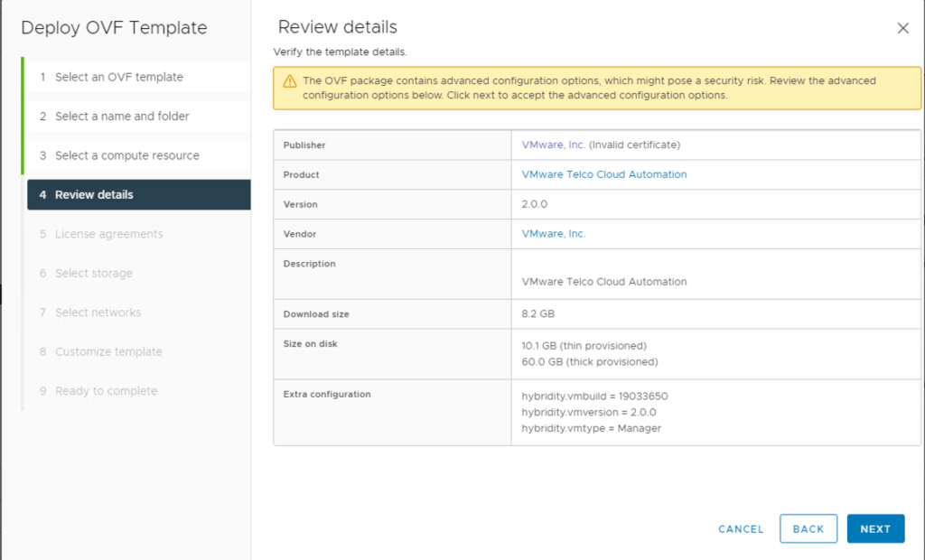Click hybridity.vmversion = 2.0.0 text
This screenshot has height=560, width=925.
click(x=589, y=412)
